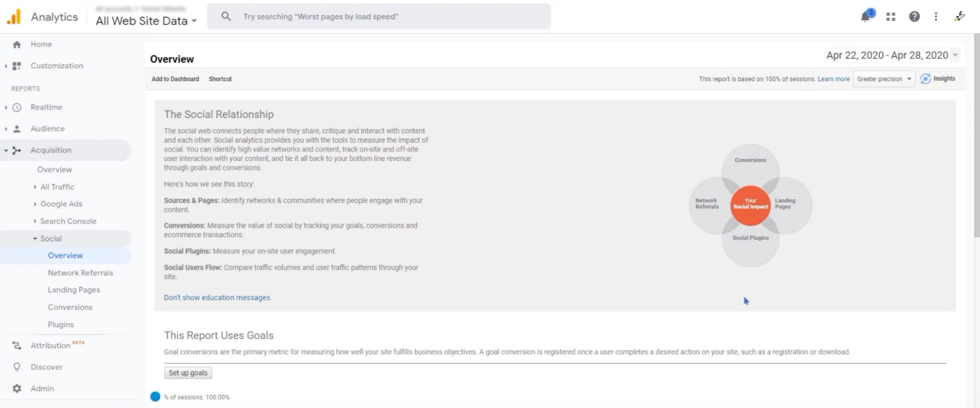Collapse the Social section
This screenshot has height=408, width=980.
point(35,239)
